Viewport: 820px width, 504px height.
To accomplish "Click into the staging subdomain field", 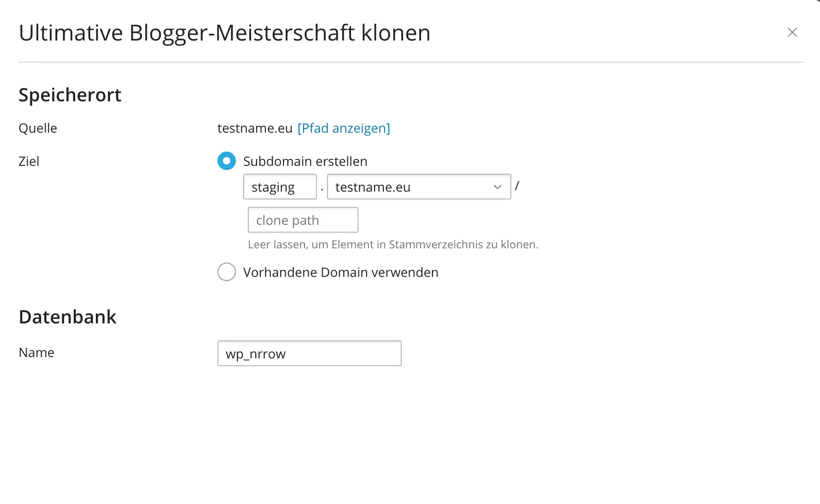I will [280, 187].
